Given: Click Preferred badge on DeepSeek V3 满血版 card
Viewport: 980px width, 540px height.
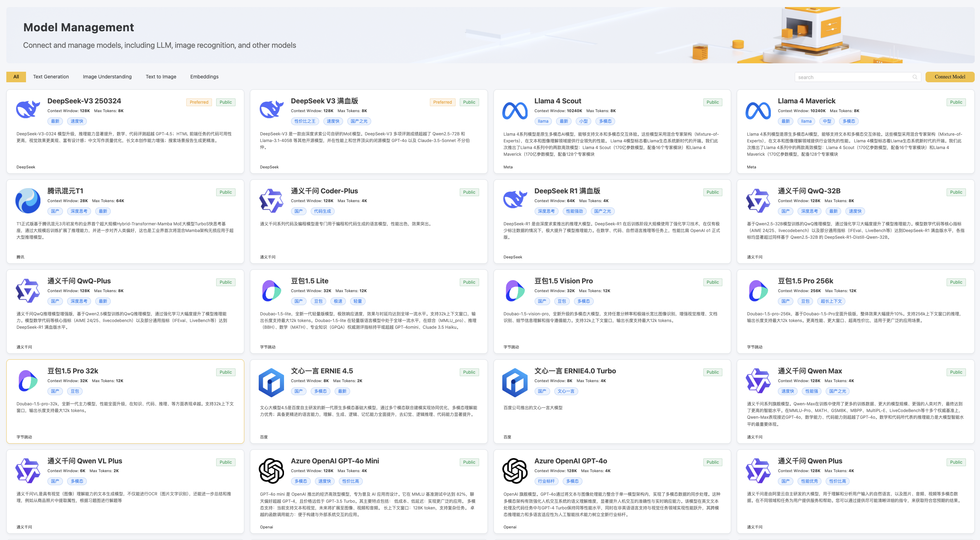Looking at the screenshot, I should 443,102.
